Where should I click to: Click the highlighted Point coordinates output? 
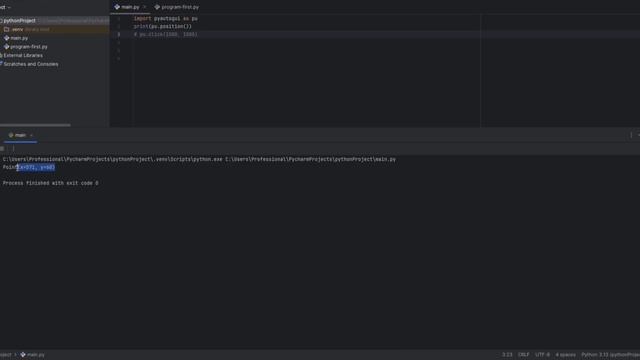36,167
